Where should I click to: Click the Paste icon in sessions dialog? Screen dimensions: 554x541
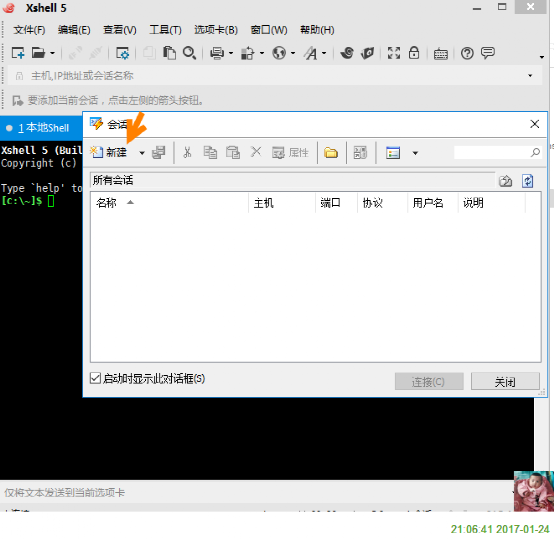233,153
